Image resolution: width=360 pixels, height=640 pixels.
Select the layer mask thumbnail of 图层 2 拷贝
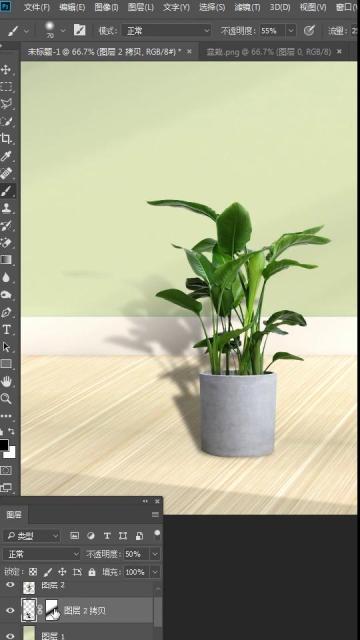[x=52, y=610]
